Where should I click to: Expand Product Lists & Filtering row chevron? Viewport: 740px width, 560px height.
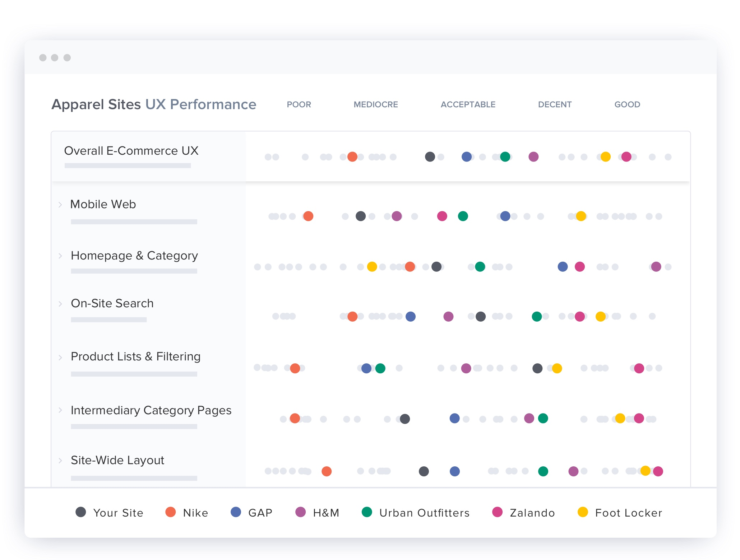click(60, 357)
